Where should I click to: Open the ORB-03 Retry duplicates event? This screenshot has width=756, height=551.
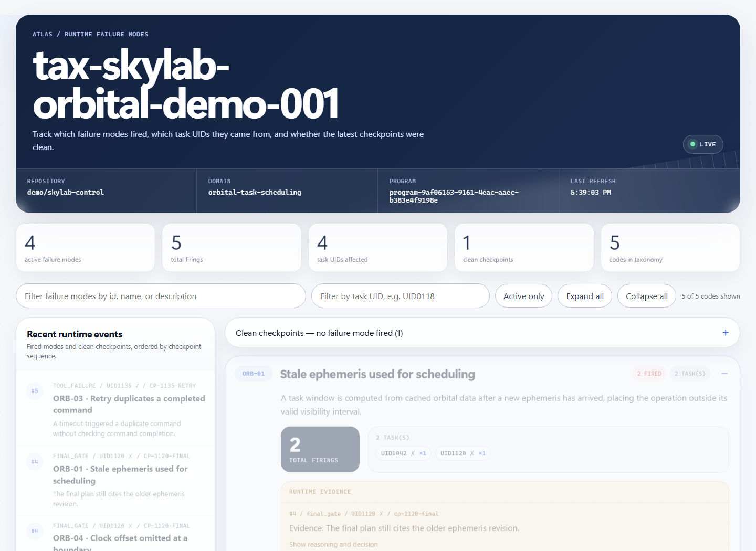[x=115, y=409]
